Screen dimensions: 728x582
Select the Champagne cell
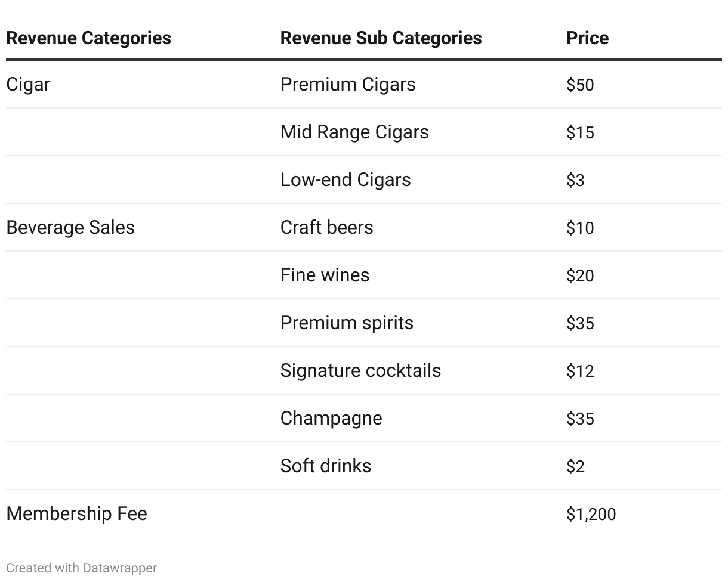point(331,419)
